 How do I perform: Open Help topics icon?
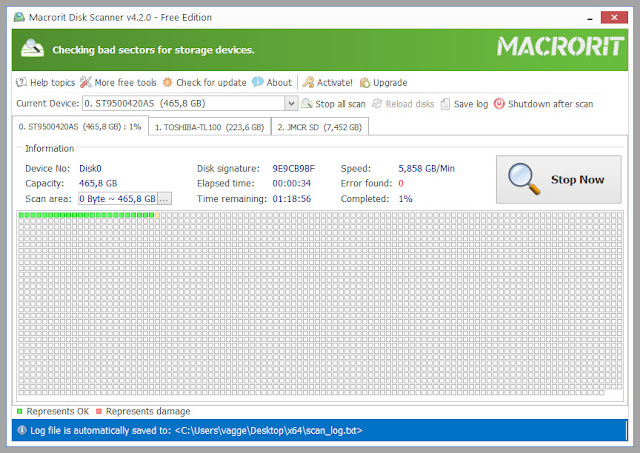click(21, 82)
